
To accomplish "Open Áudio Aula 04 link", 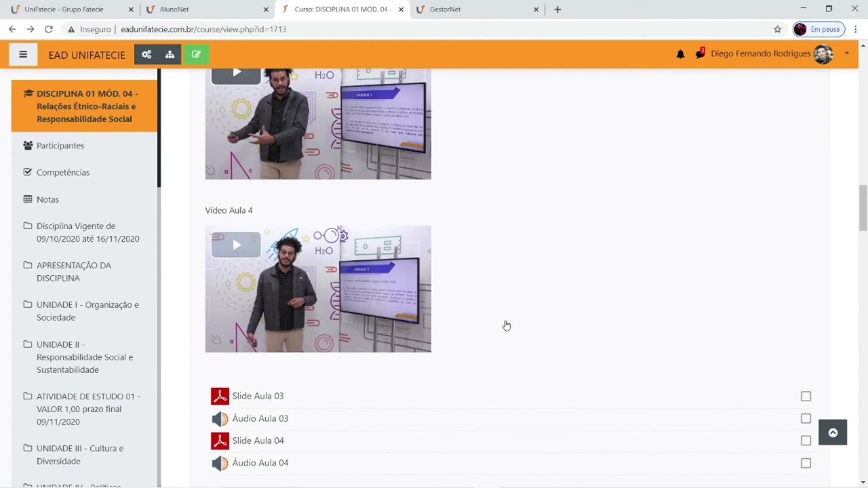I will coord(260,463).
